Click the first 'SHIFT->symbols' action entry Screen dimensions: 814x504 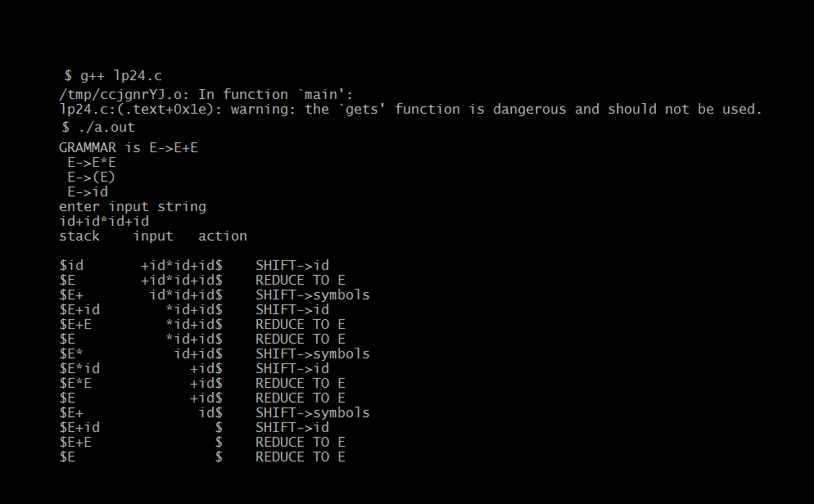(x=313, y=295)
